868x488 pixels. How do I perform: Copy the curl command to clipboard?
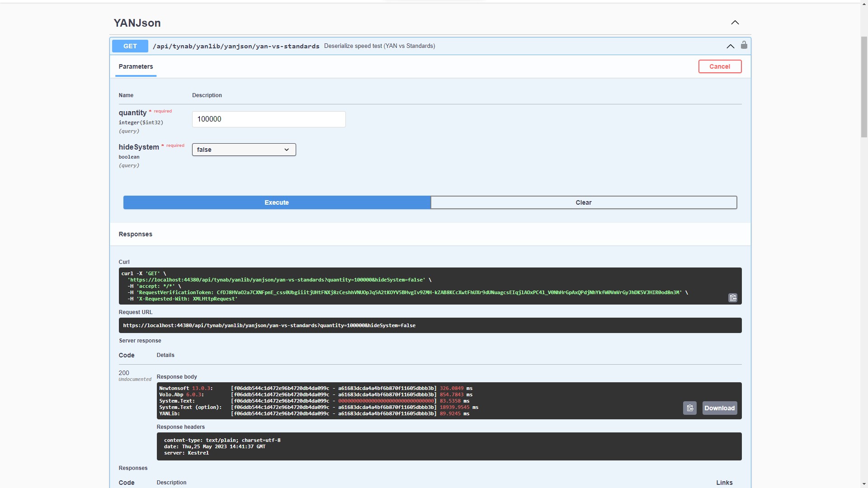pos(732,298)
